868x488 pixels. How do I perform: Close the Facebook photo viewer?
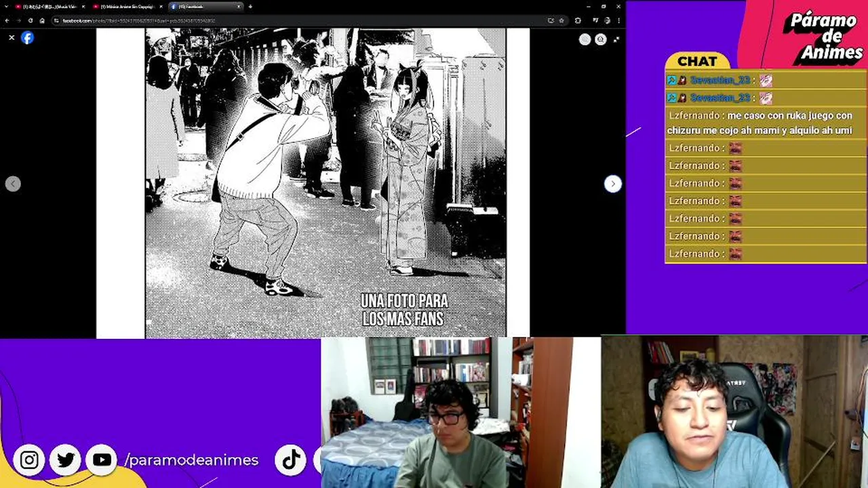click(x=12, y=37)
